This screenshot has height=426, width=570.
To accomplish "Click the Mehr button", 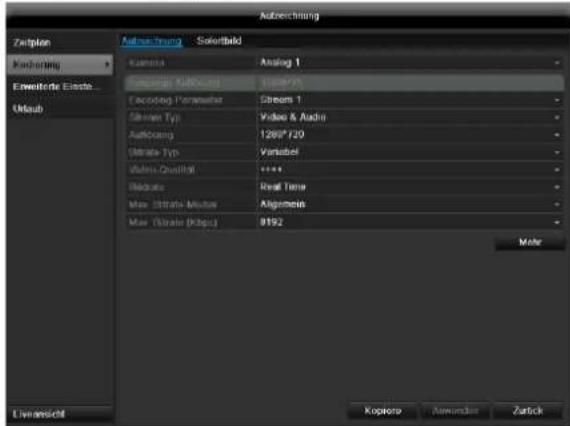I will (530, 242).
